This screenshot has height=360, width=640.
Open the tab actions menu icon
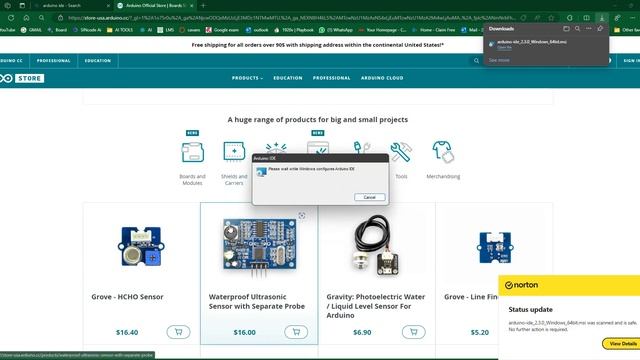click(22, 6)
